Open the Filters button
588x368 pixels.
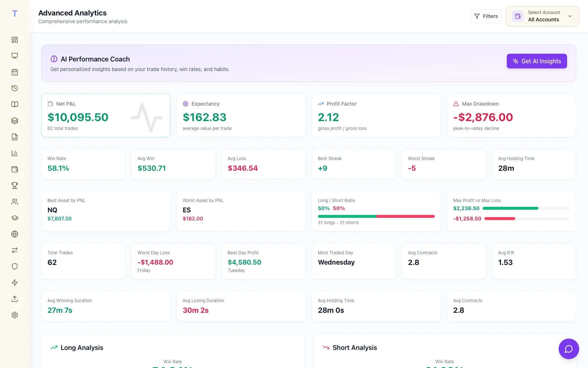tap(486, 16)
